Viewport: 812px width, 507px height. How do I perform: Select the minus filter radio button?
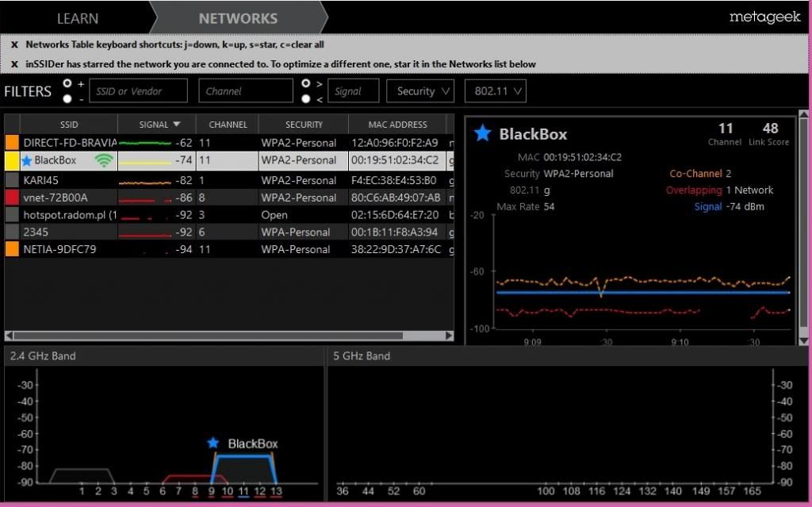[x=67, y=98]
